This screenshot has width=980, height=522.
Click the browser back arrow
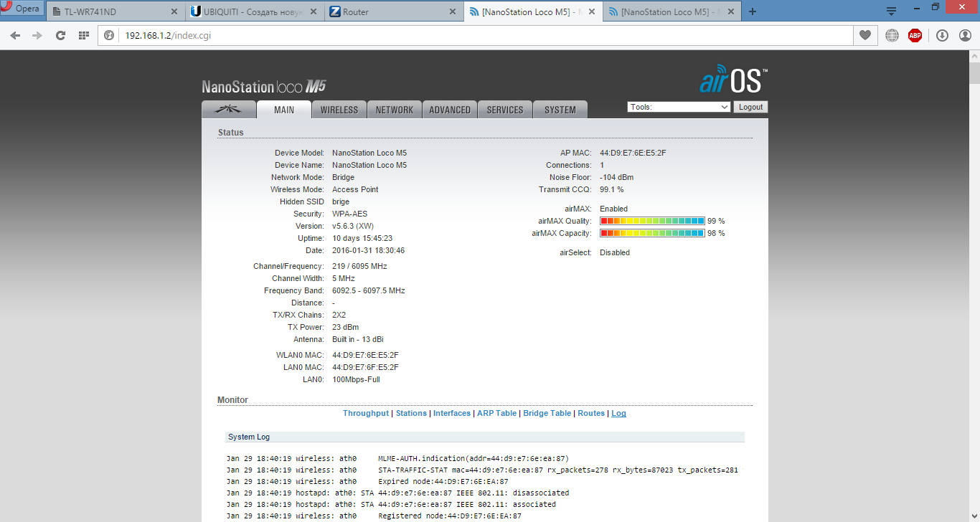(16, 35)
